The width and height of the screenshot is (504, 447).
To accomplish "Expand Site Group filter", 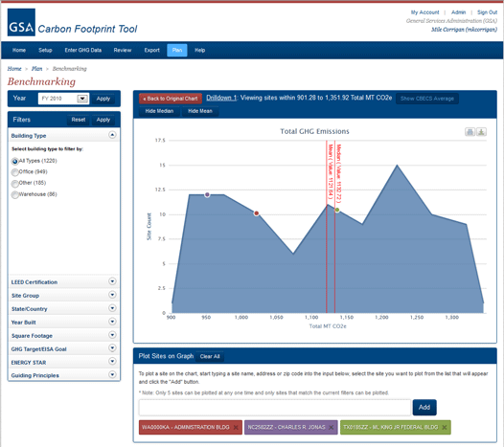I will coord(112,295).
